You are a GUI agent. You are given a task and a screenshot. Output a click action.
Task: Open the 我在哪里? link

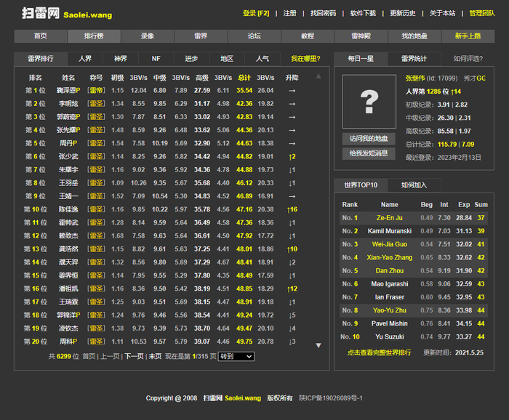[305, 59]
